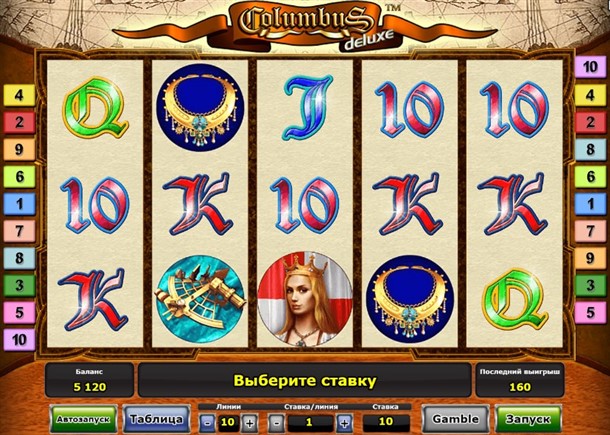Click the necklace symbol on fourth reel
The width and height of the screenshot is (610, 435).
(x=410, y=299)
